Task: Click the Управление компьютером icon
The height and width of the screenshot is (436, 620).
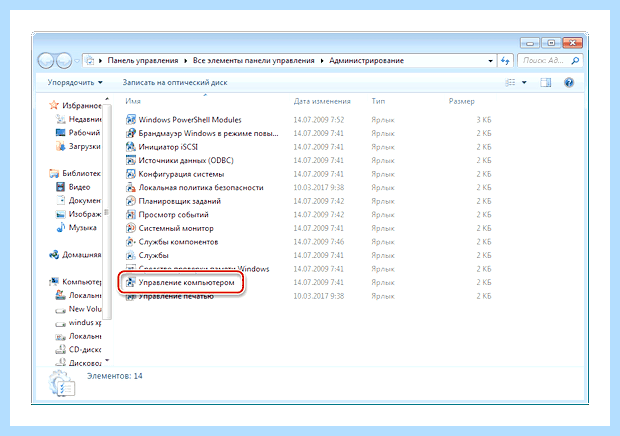Action: tap(130, 282)
